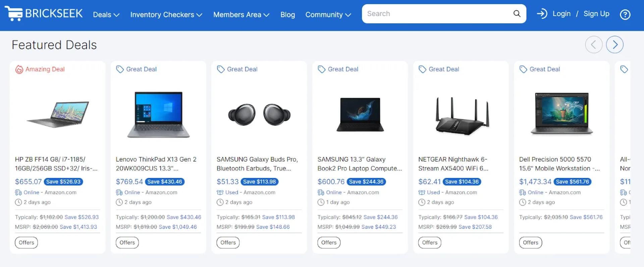Click the Amazing Deal flame icon

[19, 70]
